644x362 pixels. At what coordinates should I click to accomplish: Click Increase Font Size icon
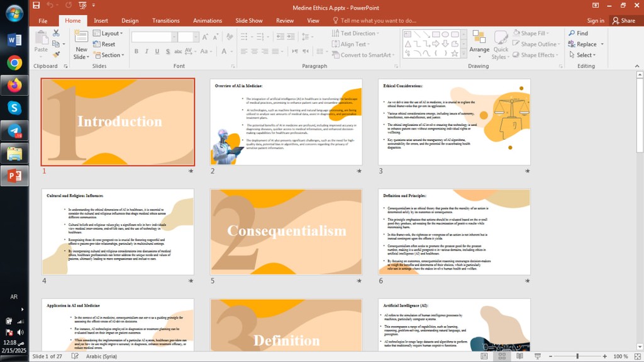205,37
